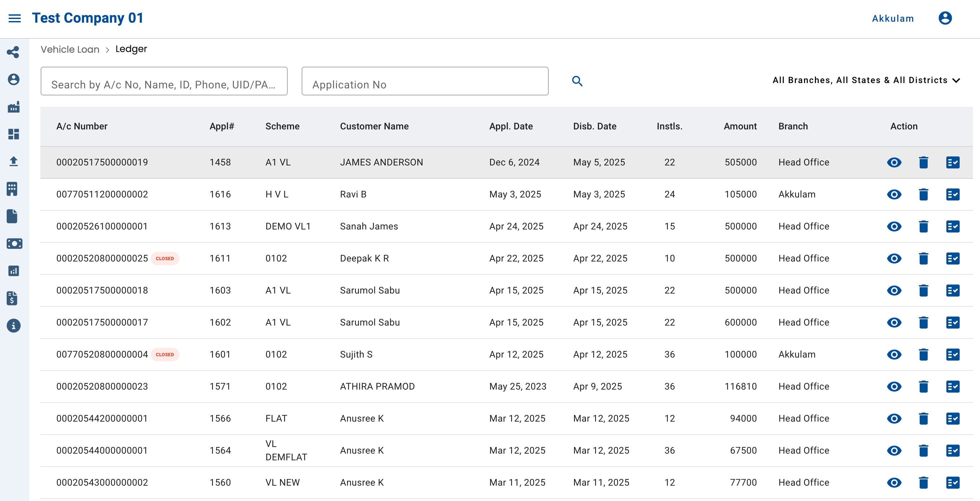Select the Ledger breadcrumb item
This screenshot has width=980, height=501.
pyautogui.click(x=131, y=49)
